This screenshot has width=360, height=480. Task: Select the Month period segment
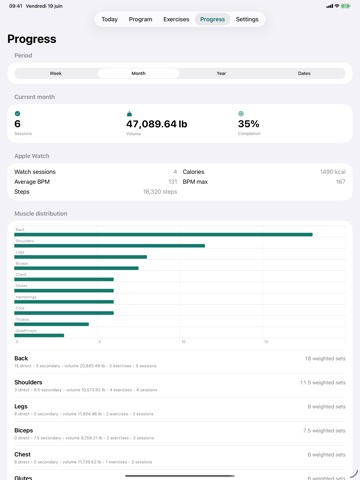pyautogui.click(x=138, y=73)
